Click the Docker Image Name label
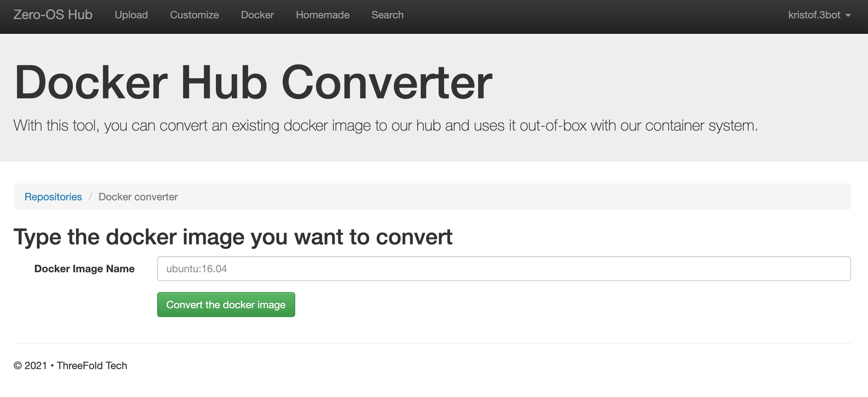This screenshot has width=868, height=397. tap(84, 269)
